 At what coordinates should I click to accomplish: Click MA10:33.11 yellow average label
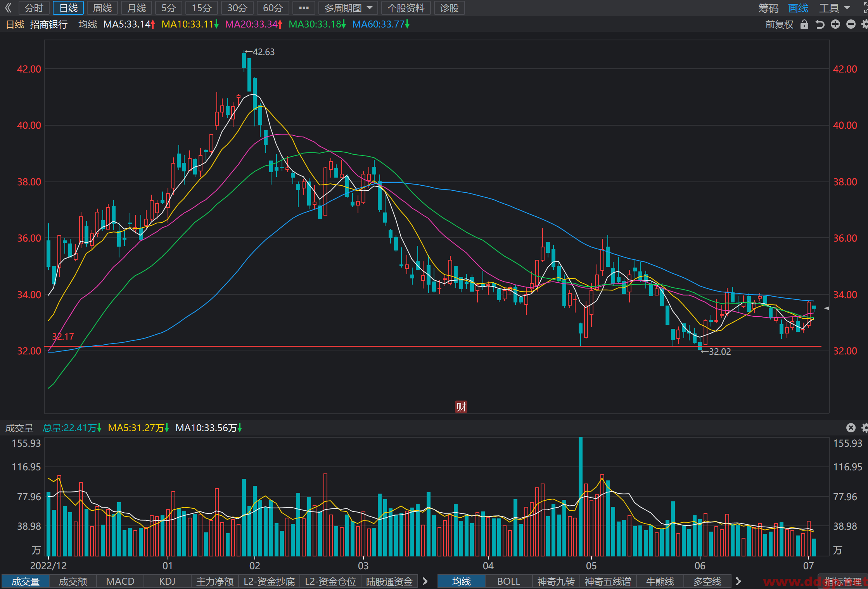[190, 24]
